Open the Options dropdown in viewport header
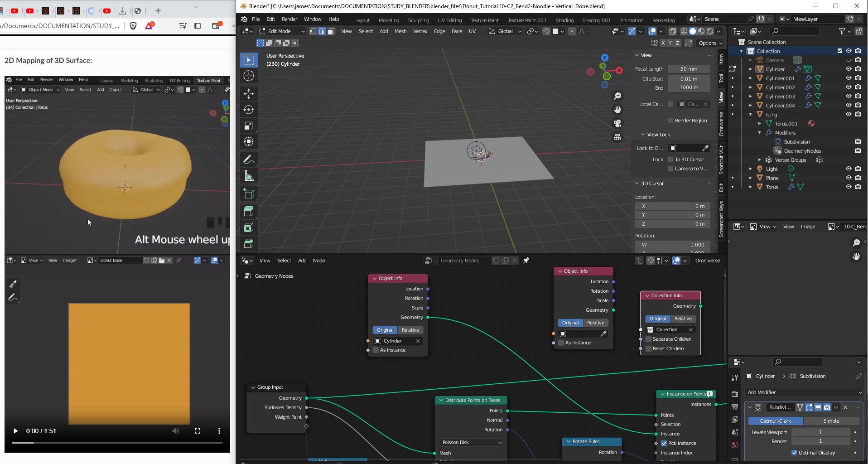 tap(710, 43)
